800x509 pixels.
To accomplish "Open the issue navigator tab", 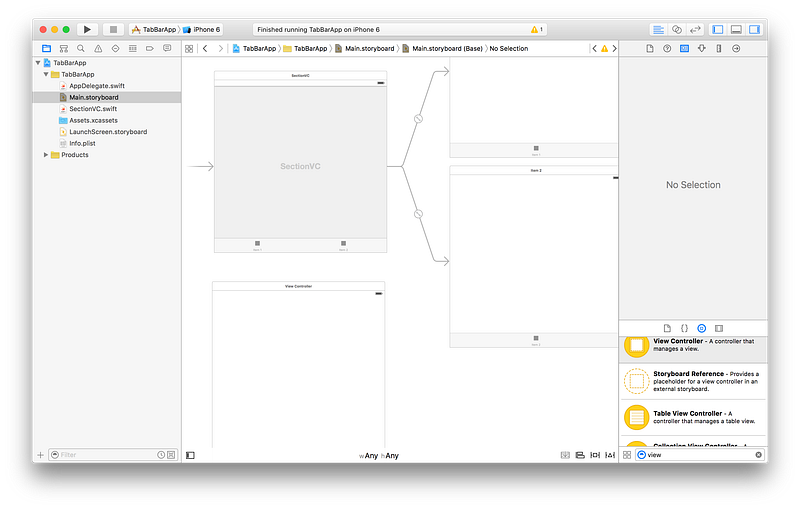I will pos(98,48).
